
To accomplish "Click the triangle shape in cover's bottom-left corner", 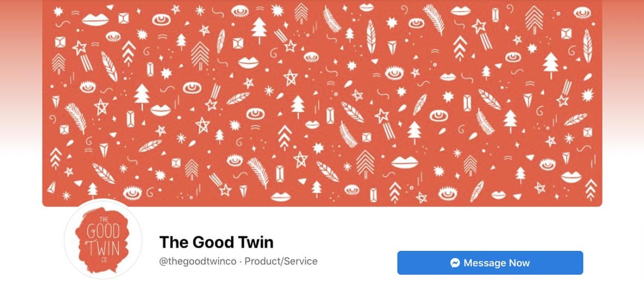I will [x=51, y=188].
